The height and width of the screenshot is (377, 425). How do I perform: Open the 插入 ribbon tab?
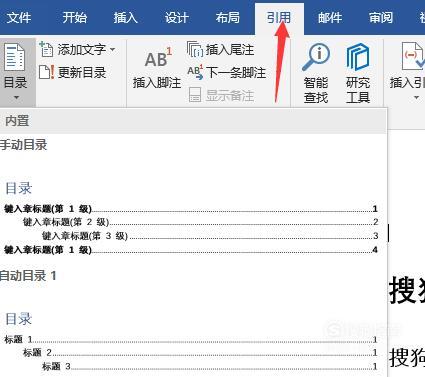pos(126,17)
